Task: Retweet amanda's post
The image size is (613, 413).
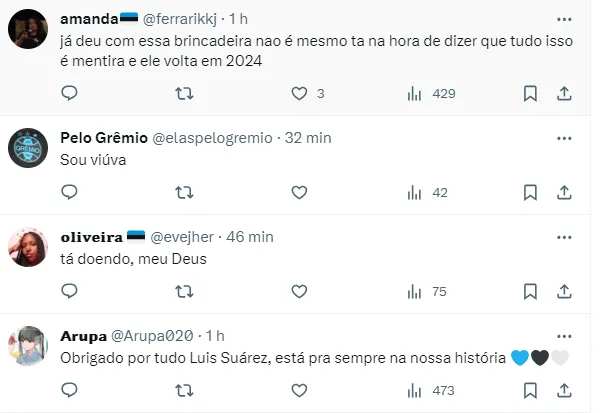Action: coord(185,93)
